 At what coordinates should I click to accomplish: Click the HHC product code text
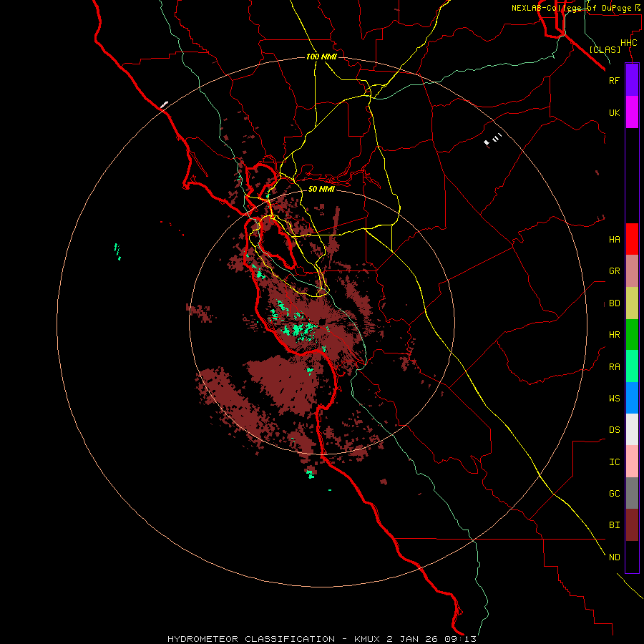tap(629, 43)
